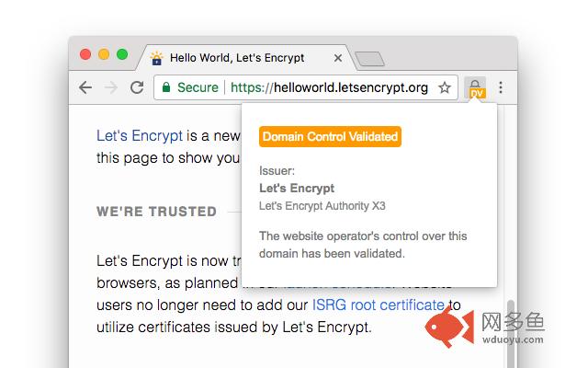Close the Hello World tab
This screenshot has height=368, width=588.
(x=338, y=58)
